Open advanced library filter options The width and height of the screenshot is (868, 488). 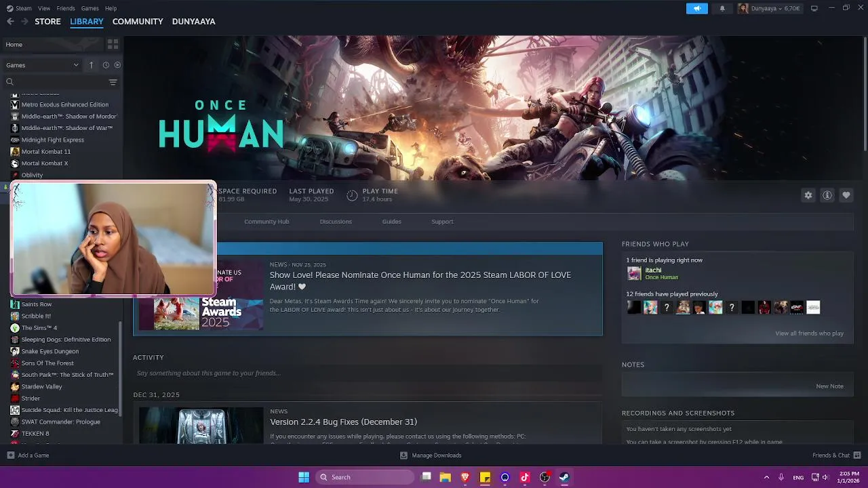tap(113, 82)
